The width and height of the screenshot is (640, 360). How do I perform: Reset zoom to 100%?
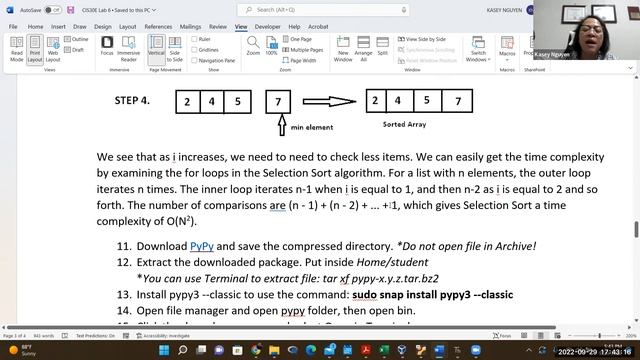click(271, 46)
